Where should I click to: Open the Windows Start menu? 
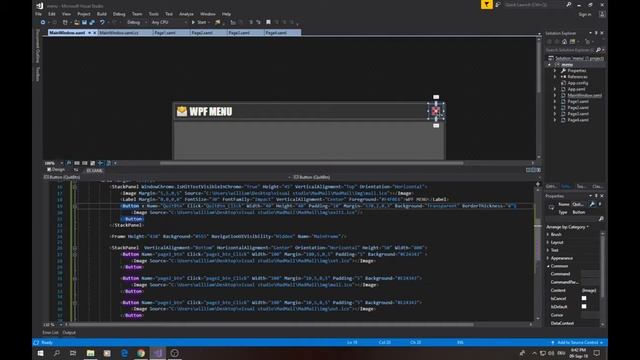coord(40,353)
